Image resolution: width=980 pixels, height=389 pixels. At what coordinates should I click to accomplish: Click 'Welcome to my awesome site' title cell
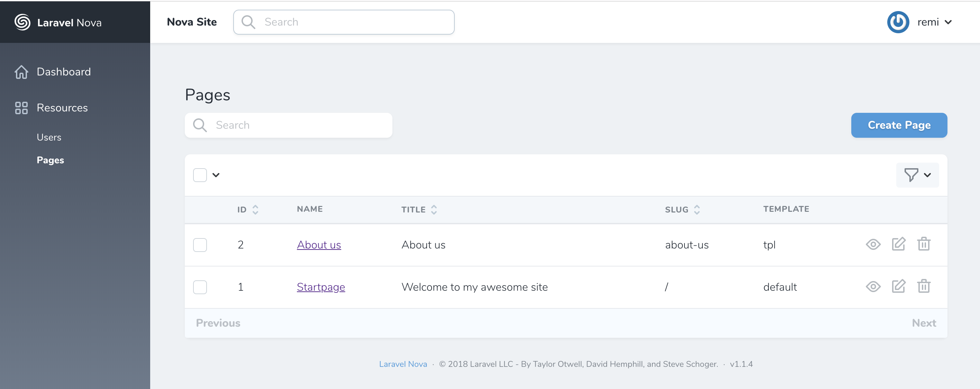(x=474, y=287)
